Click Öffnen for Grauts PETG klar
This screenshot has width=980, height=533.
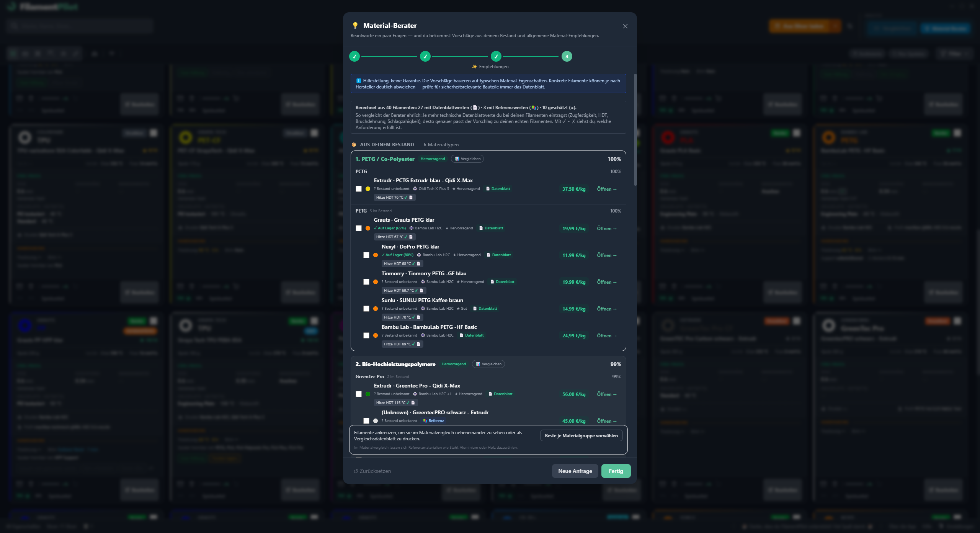tap(607, 229)
